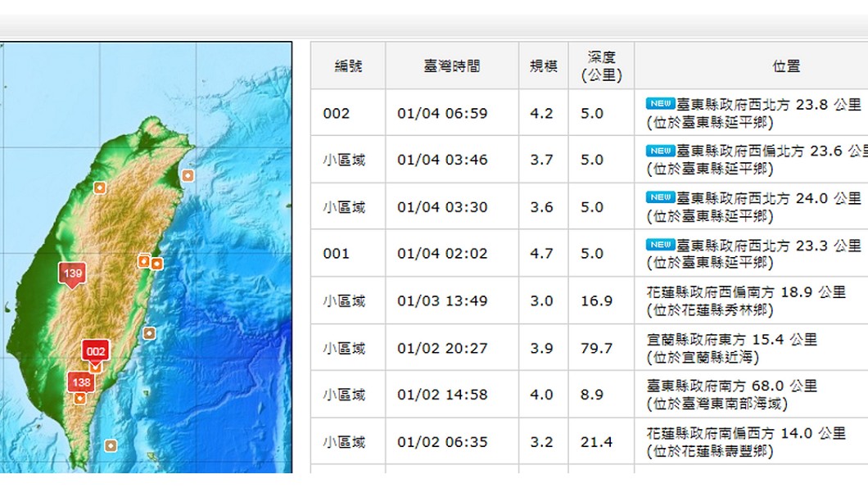Click the red 002 earthquake marker on map
This screenshot has width=868, height=488.
click(x=95, y=350)
